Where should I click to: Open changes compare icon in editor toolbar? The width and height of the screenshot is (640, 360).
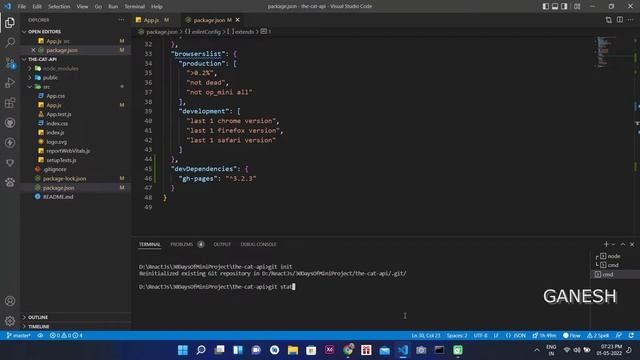609,20
